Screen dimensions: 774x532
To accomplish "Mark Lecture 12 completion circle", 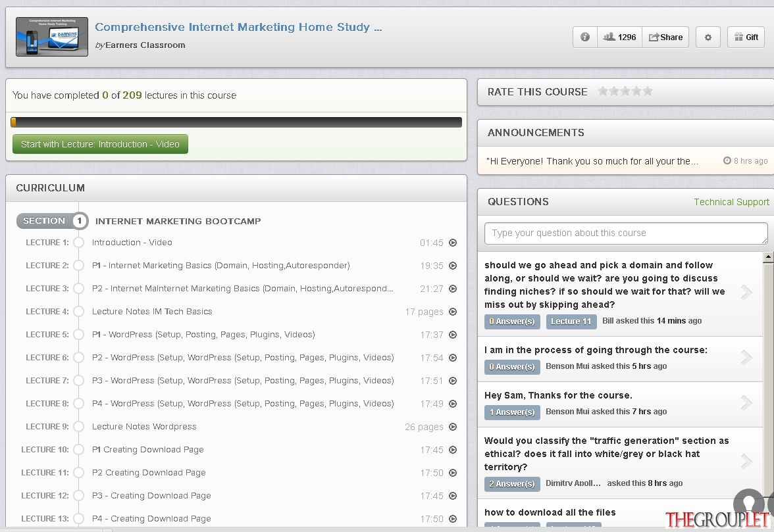I will coord(78,496).
